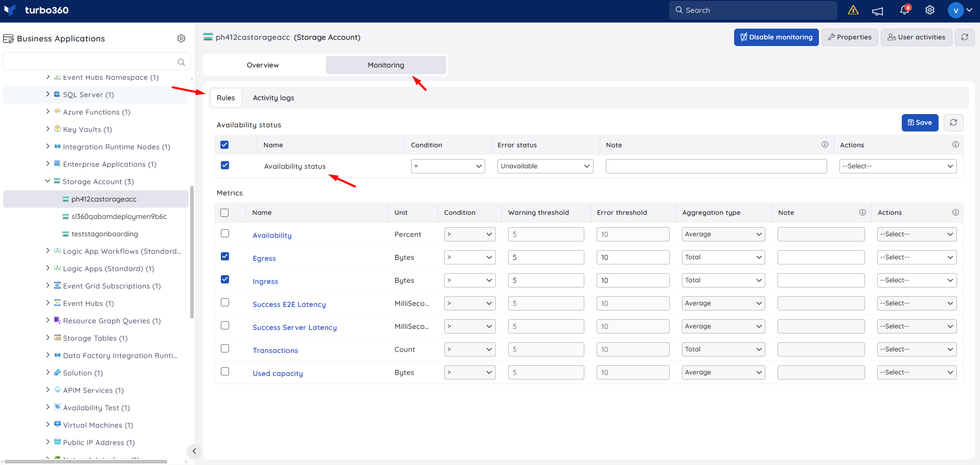The image size is (980, 465).
Task: Save the monitoring rules
Action: [920, 123]
